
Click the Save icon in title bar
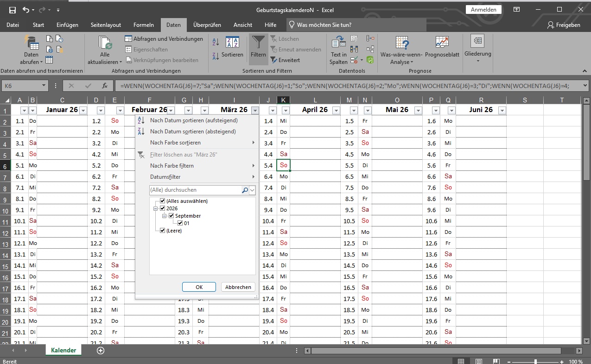tap(13, 10)
